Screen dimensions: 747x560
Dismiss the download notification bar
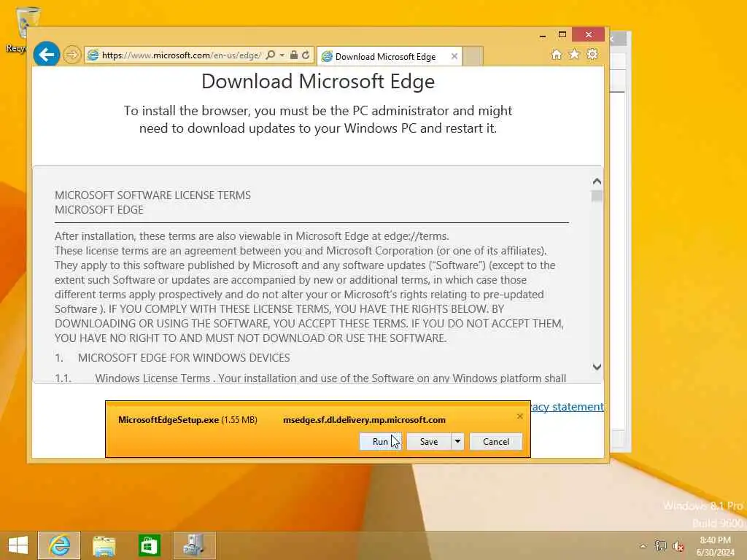[519, 416]
